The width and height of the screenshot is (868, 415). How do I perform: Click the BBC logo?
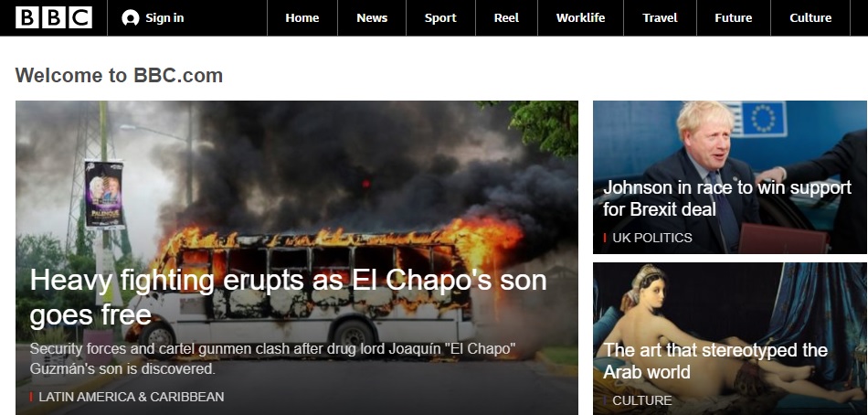(x=54, y=17)
